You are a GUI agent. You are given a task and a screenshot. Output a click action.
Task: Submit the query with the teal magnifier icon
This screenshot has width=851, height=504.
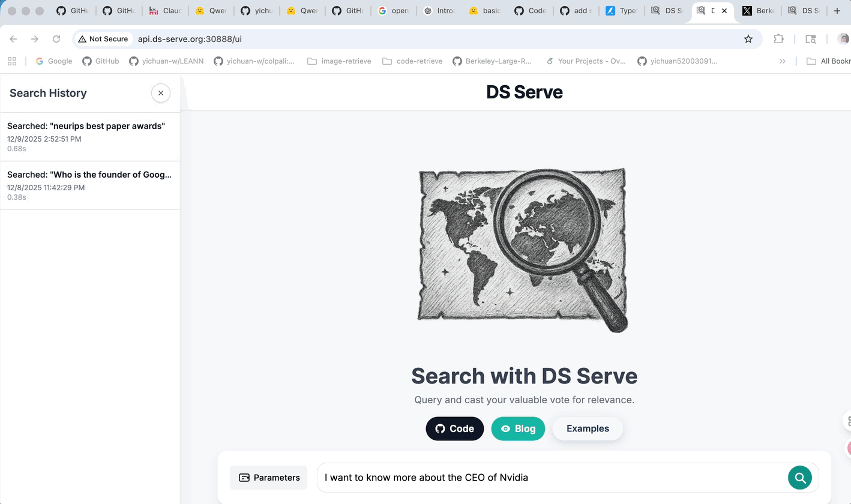click(x=800, y=478)
